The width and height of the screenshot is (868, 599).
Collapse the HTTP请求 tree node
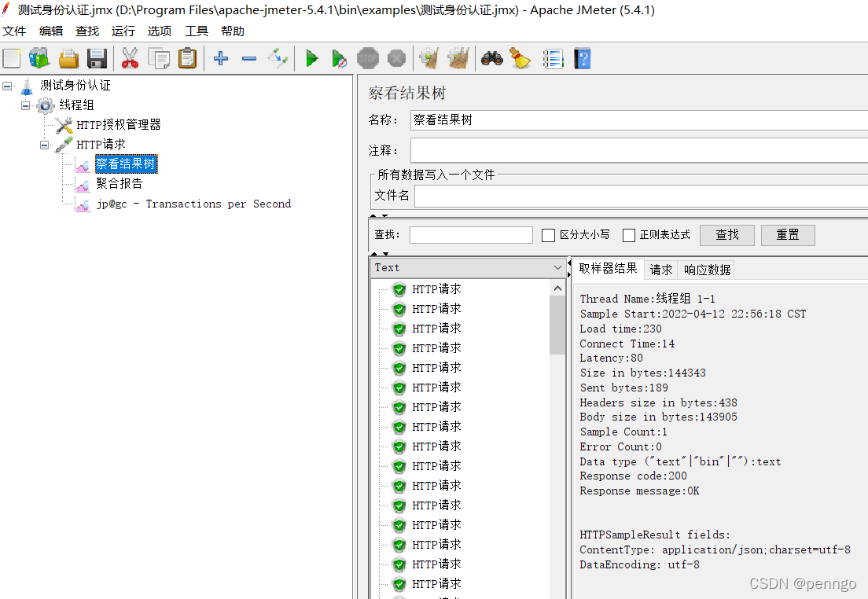point(44,145)
